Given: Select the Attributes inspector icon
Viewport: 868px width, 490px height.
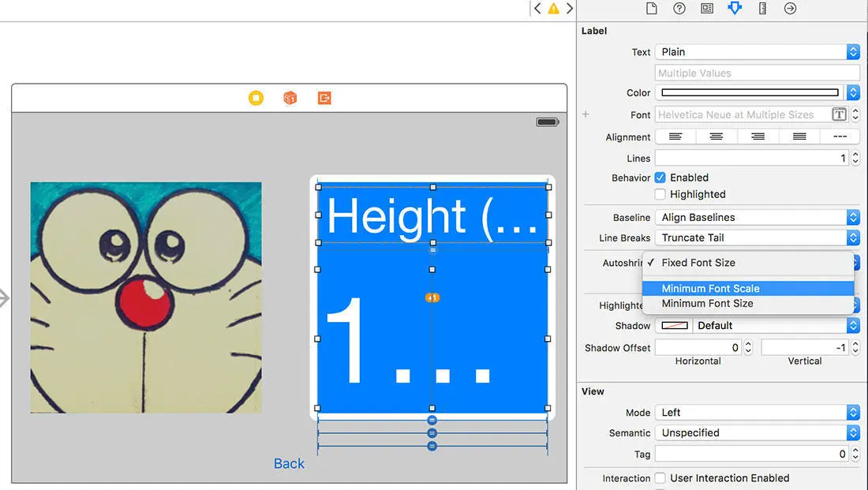Looking at the screenshot, I should [735, 9].
